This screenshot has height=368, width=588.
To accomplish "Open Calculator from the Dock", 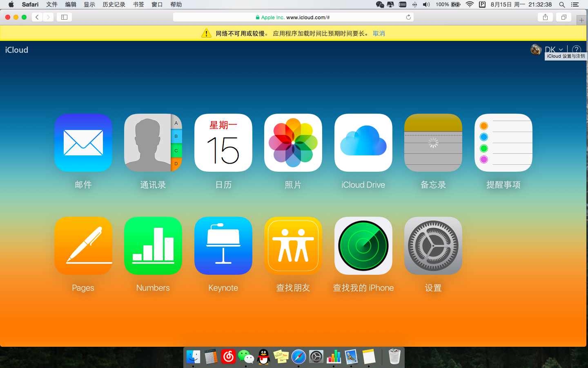I will (x=211, y=357).
